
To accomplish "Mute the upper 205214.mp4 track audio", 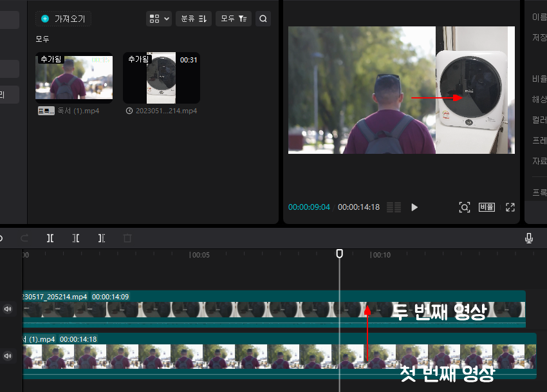I will tap(8, 309).
